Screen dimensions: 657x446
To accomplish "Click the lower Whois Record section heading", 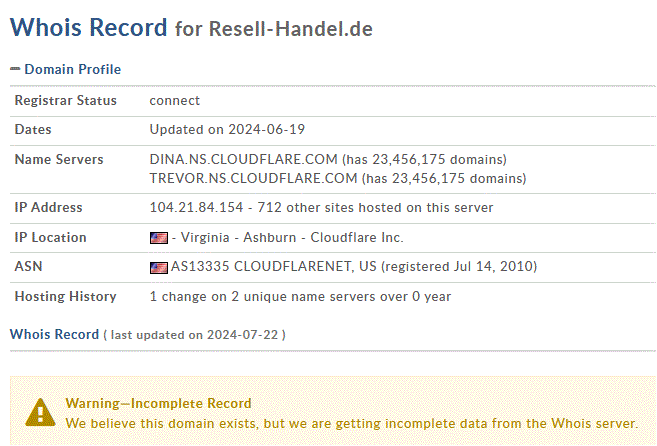I will pyautogui.click(x=54, y=334).
